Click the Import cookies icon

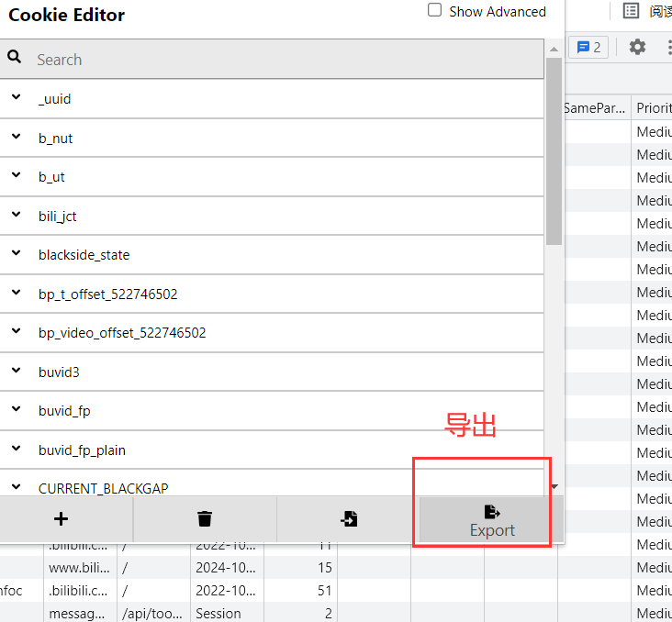point(349,518)
